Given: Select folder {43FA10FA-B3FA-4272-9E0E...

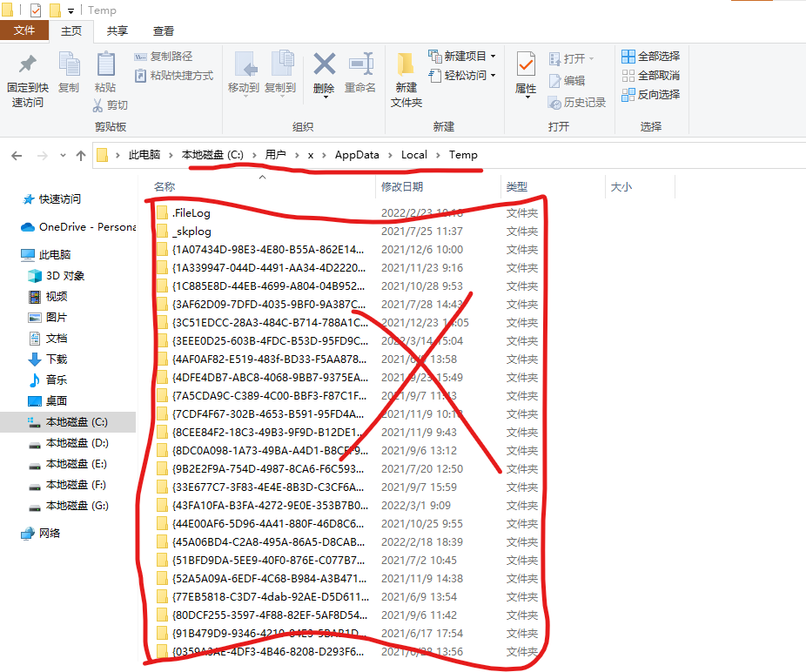Looking at the screenshot, I should 262,506.
